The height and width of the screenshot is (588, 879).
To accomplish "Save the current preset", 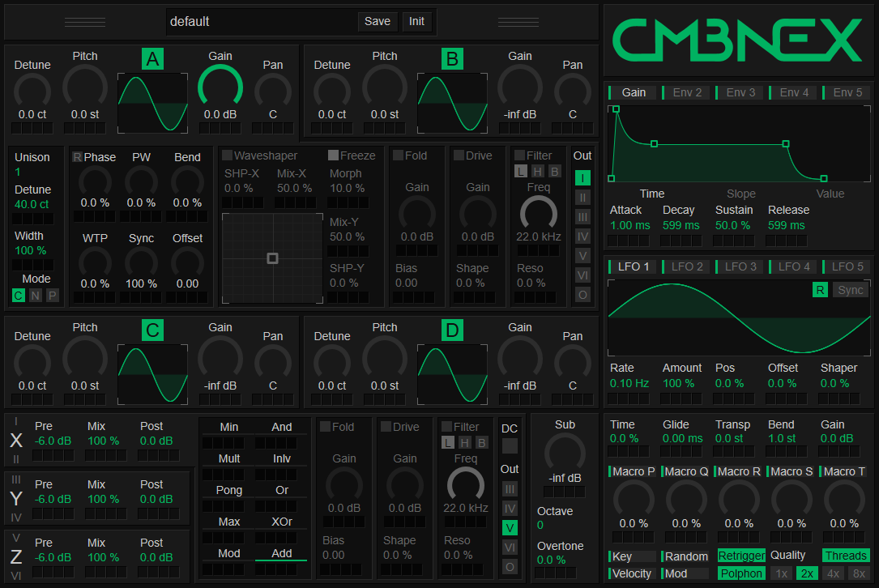I will [378, 21].
